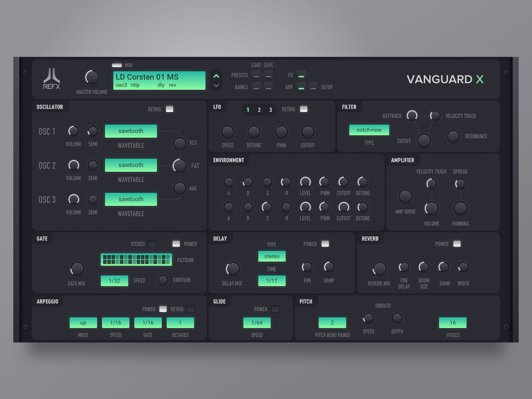
Task: Click the OSC 3 Semi knob
Action: [x=93, y=199]
